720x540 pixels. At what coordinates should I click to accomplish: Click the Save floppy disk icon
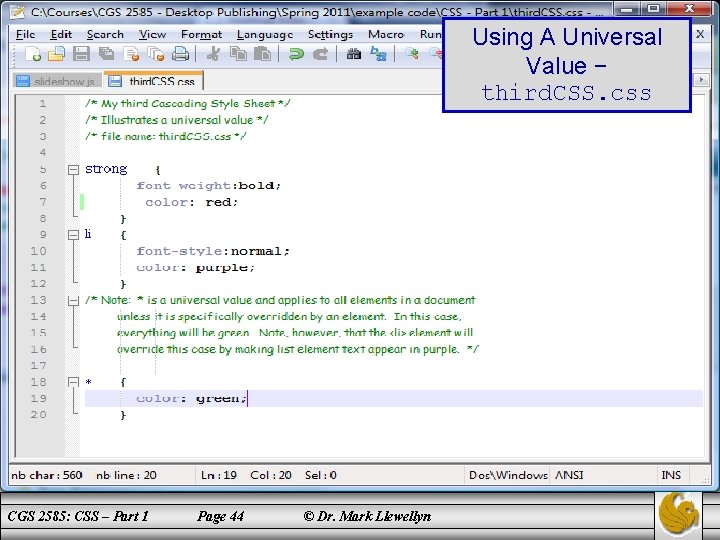pyautogui.click(x=81, y=54)
